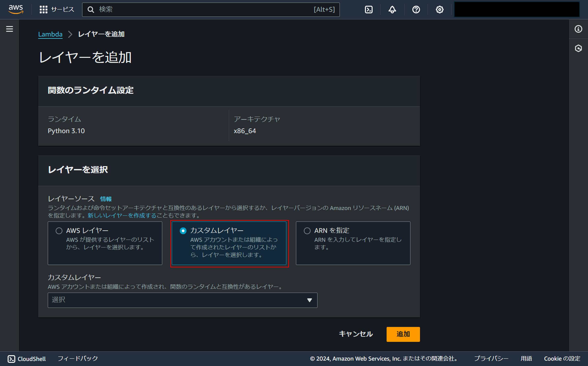Open the サービス grid menu

click(56, 9)
